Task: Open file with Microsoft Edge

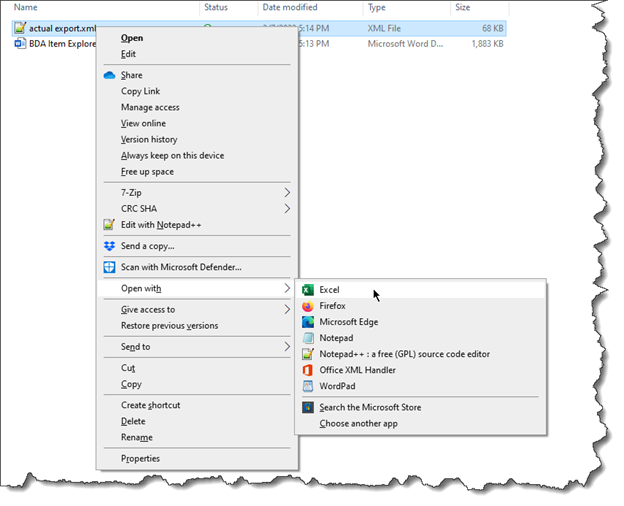Action: 421,322
